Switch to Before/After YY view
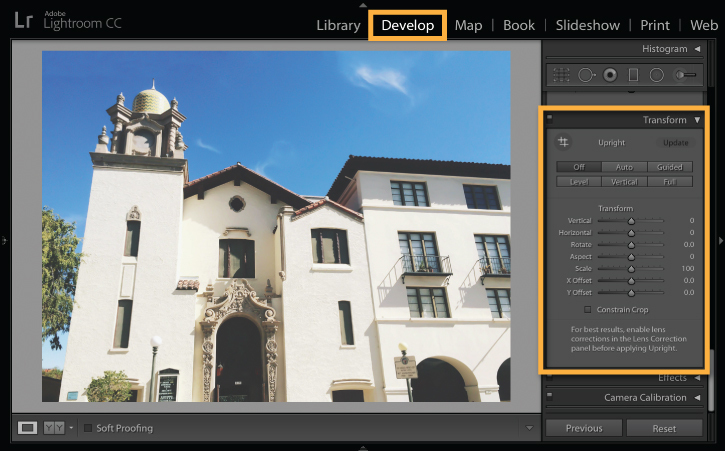 coord(54,428)
